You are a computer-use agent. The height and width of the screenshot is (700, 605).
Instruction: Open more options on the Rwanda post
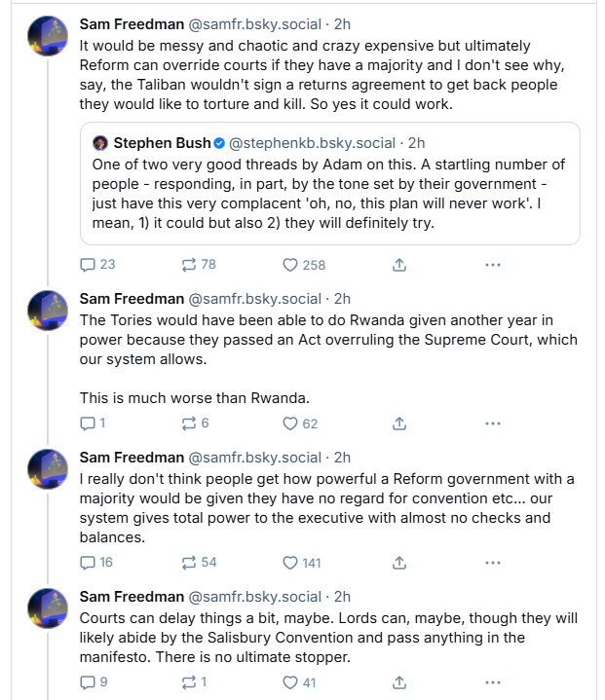[493, 424]
